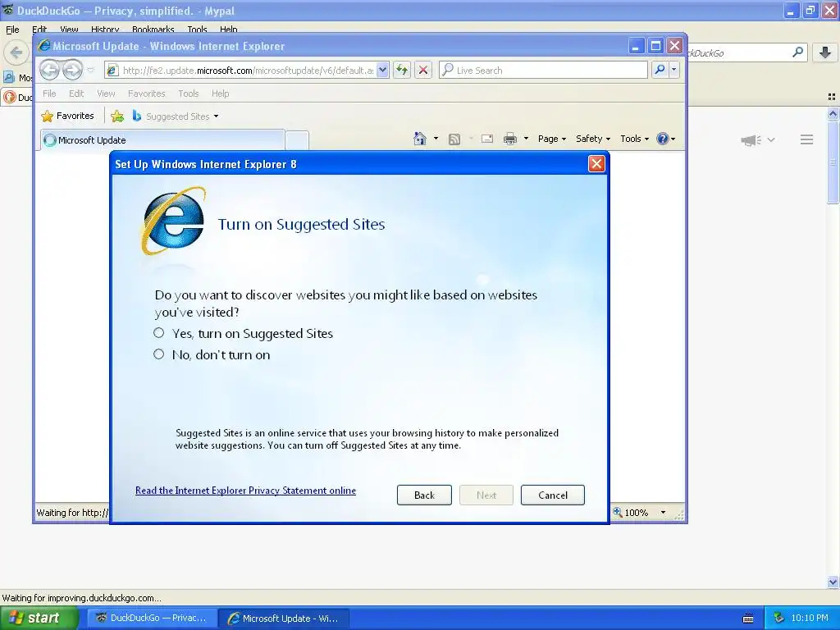
Task: Click the Live Search box in IE
Action: (543, 71)
